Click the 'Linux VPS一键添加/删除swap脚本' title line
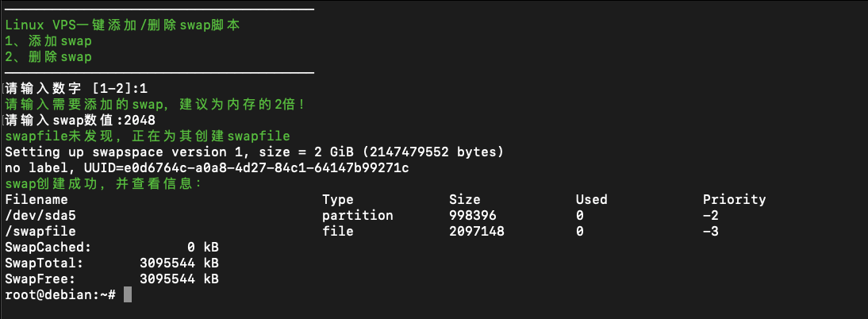The image size is (868, 319). coord(122,25)
